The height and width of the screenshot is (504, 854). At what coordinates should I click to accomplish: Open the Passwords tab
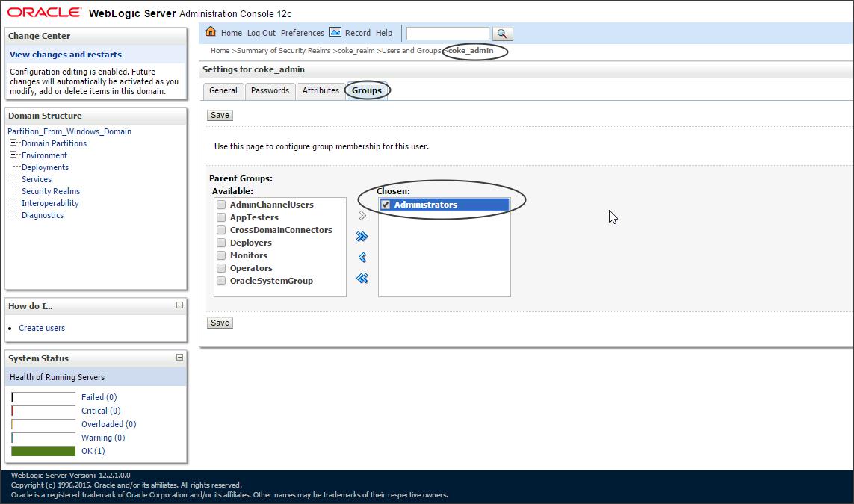(270, 91)
